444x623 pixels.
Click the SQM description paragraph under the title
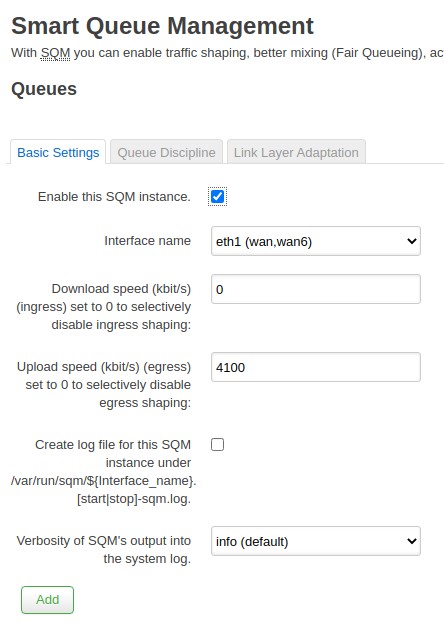(227, 53)
